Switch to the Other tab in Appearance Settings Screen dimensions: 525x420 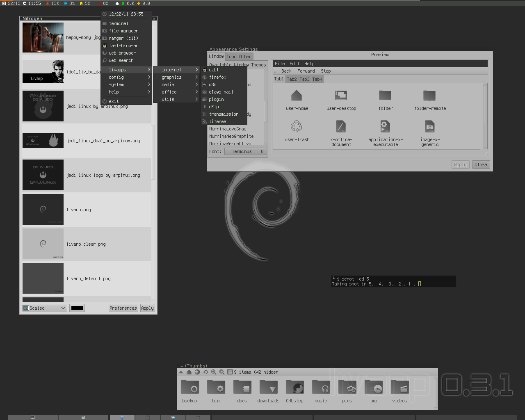(x=245, y=57)
